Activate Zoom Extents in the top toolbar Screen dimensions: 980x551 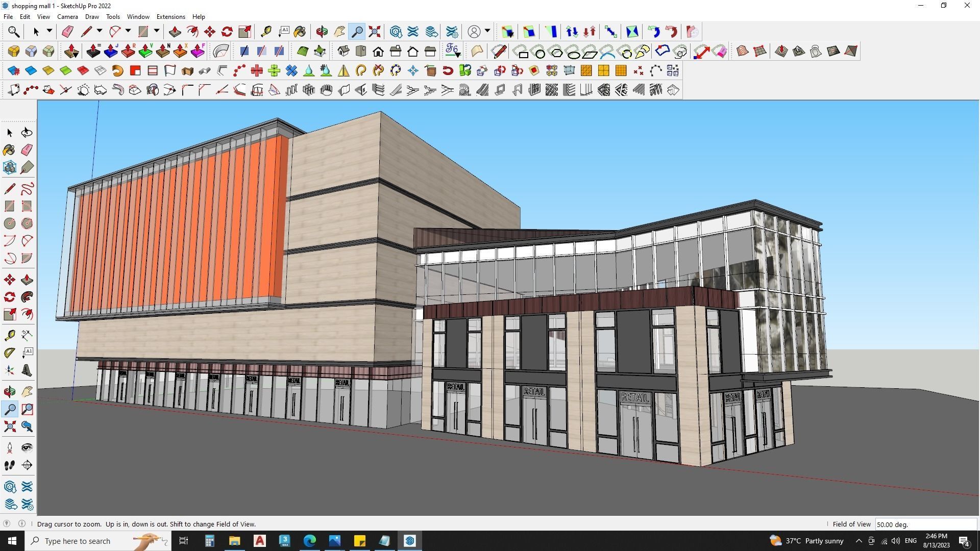[375, 32]
